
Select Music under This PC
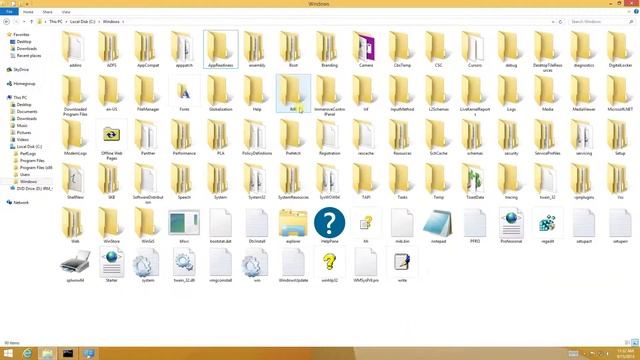(22, 125)
